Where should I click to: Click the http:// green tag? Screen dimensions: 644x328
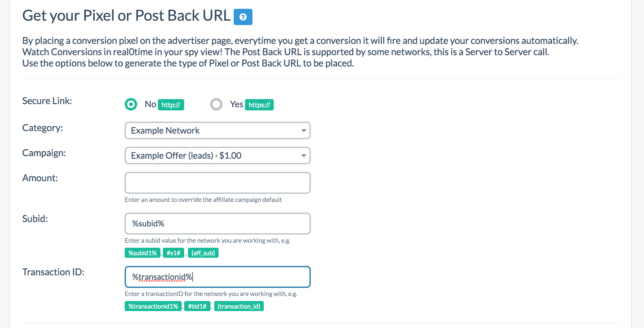point(171,105)
